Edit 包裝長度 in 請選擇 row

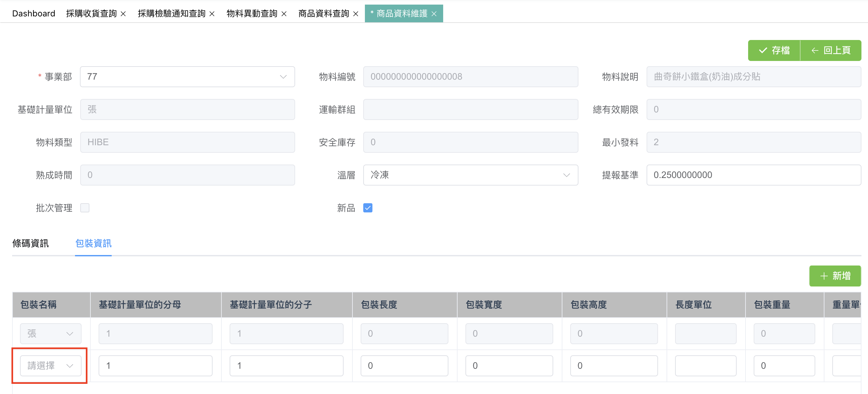point(404,366)
